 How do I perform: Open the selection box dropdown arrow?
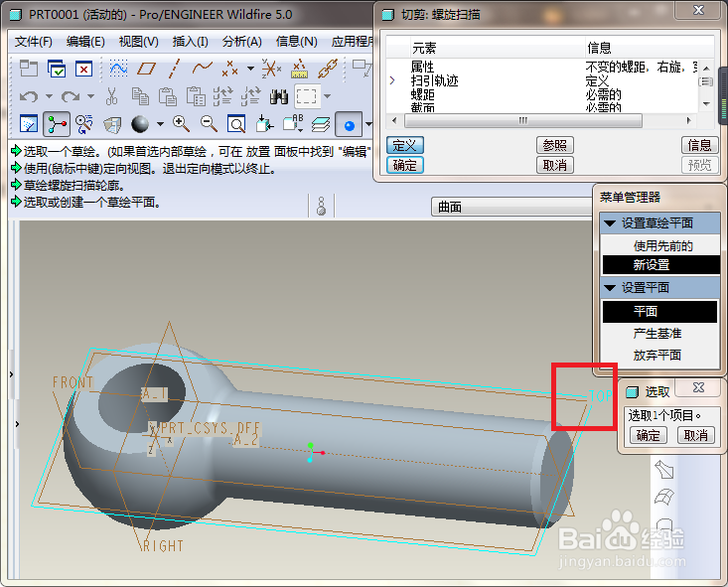(x=328, y=96)
